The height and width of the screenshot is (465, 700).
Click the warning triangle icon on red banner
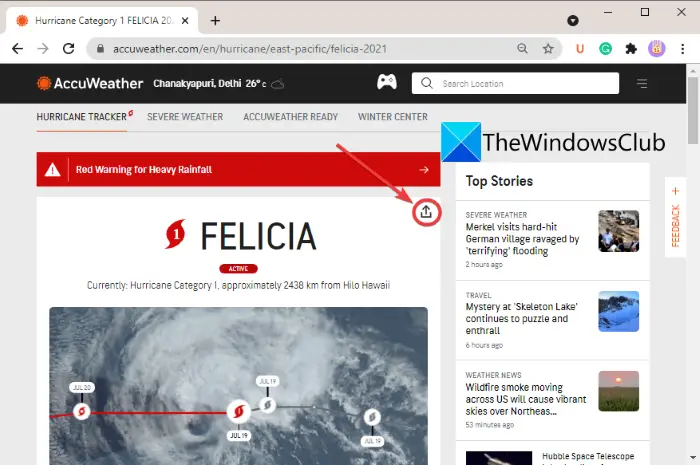click(x=53, y=170)
